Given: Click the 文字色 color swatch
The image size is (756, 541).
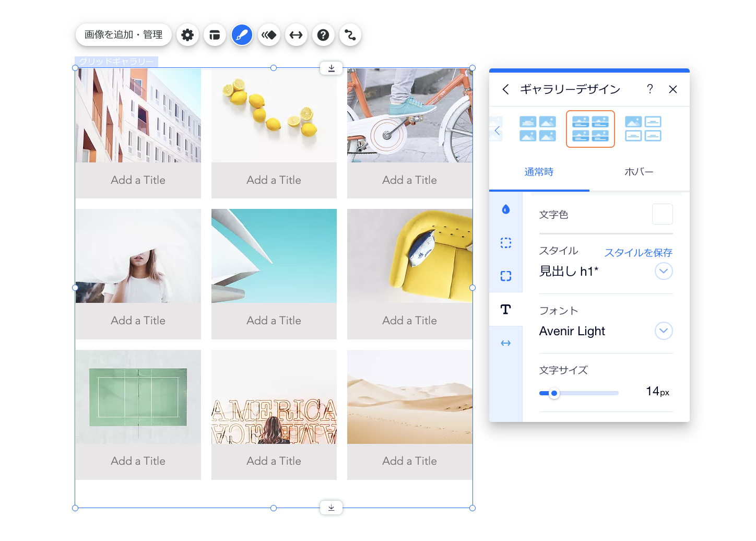Looking at the screenshot, I should 663,214.
